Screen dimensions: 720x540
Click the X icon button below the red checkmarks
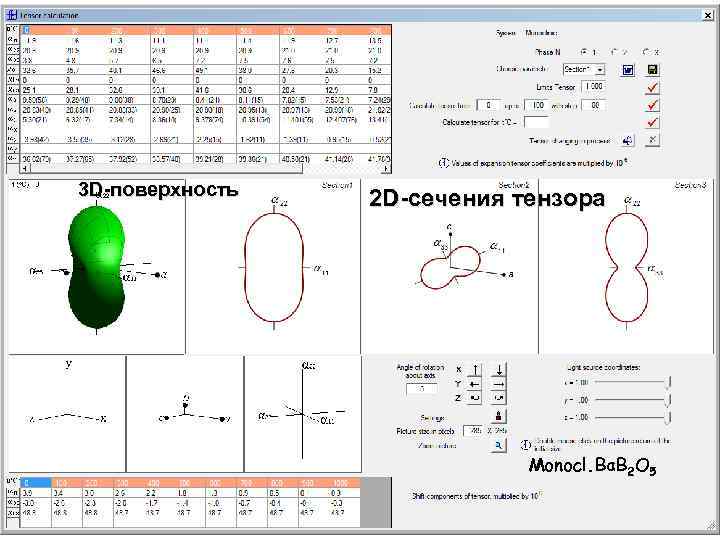pyautogui.click(x=652, y=141)
